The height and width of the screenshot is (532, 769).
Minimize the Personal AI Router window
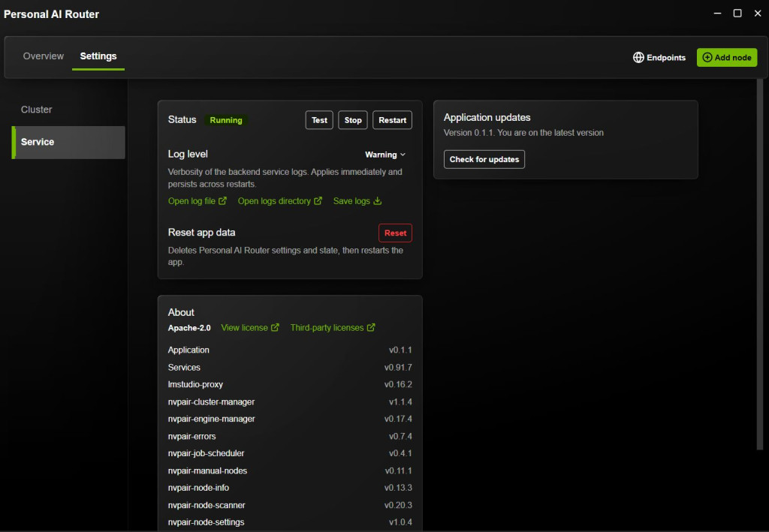717,14
